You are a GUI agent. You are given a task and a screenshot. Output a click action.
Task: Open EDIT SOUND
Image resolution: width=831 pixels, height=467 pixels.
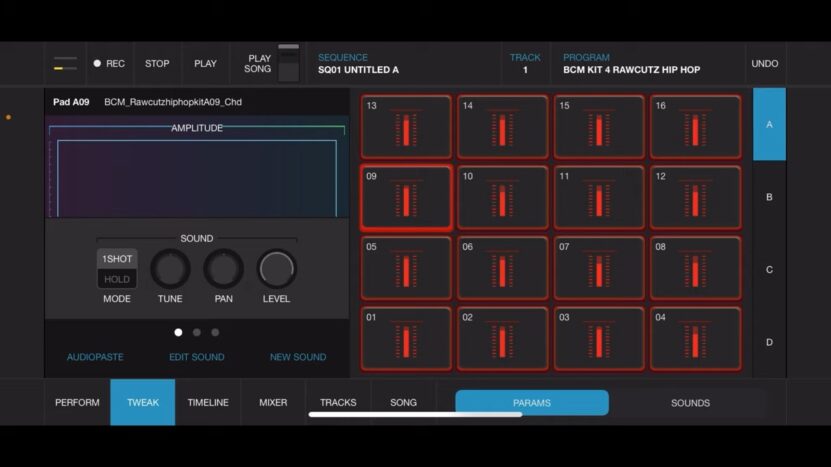[197, 357]
